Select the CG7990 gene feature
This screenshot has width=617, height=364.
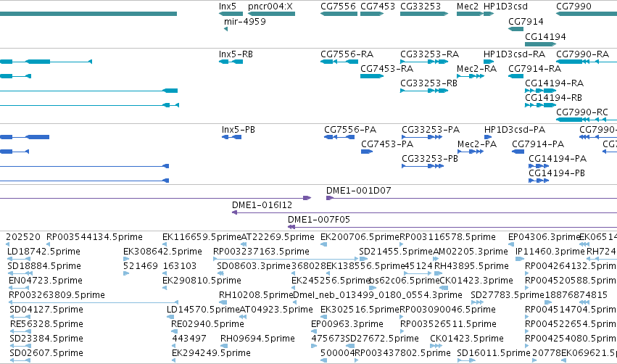[x=587, y=14]
